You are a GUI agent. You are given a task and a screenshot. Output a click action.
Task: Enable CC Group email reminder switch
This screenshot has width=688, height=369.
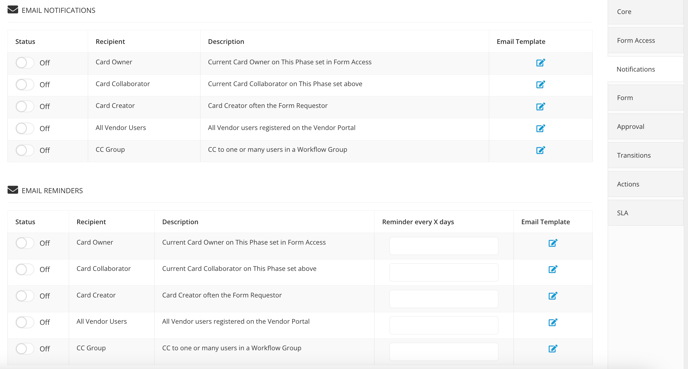click(24, 349)
